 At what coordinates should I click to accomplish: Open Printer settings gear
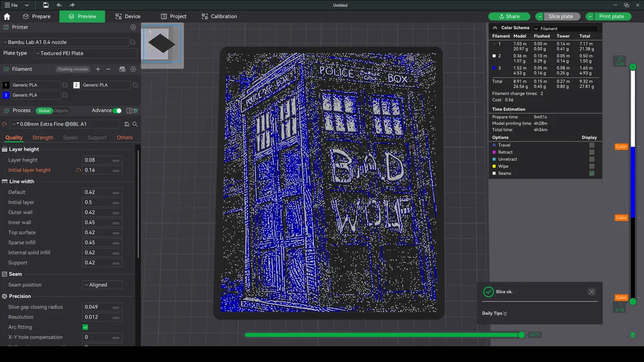(133, 27)
